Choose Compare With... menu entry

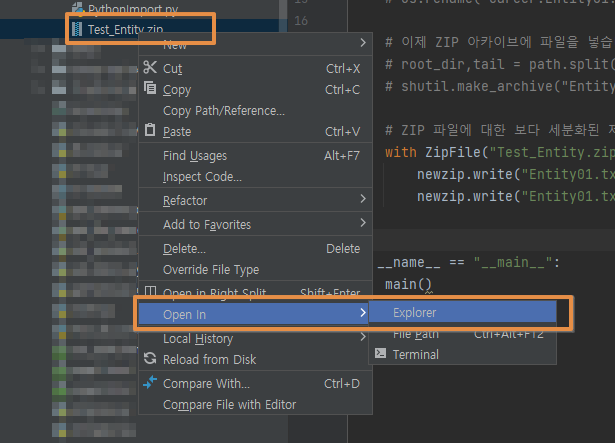click(x=255, y=383)
